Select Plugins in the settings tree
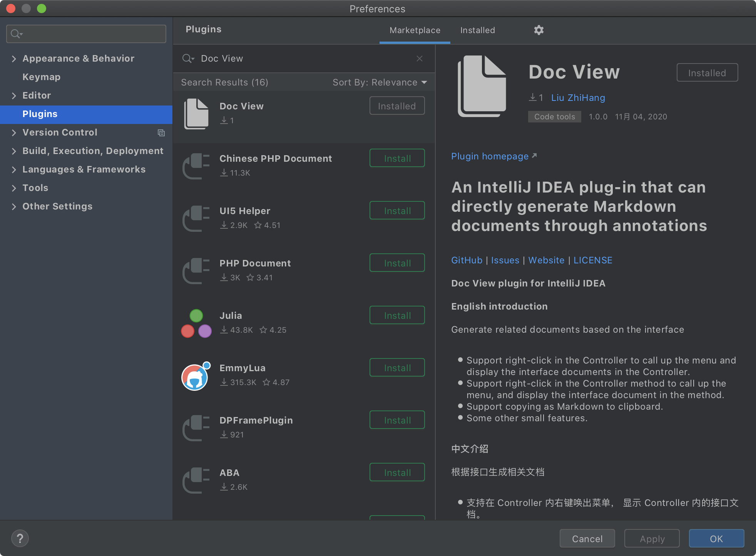The width and height of the screenshot is (756, 556). tap(86, 114)
